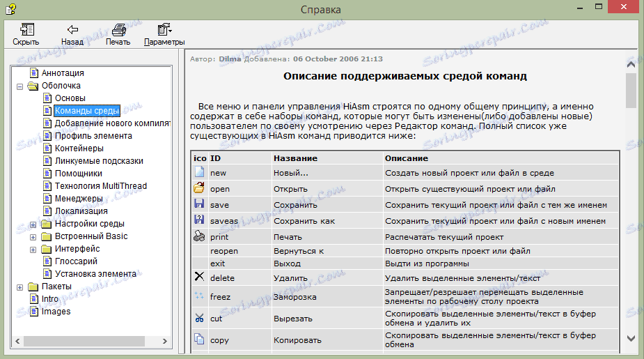The height and width of the screenshot is (359, 644).
Task: Open the Добавление нового компилятора topic
Action: pyautogui.click(x=113, y=123)
